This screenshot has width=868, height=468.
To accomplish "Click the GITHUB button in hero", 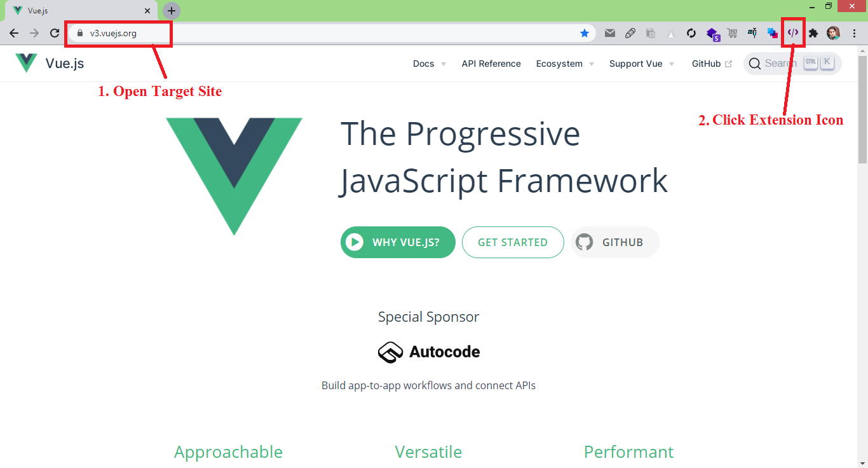I will point(615,242).
